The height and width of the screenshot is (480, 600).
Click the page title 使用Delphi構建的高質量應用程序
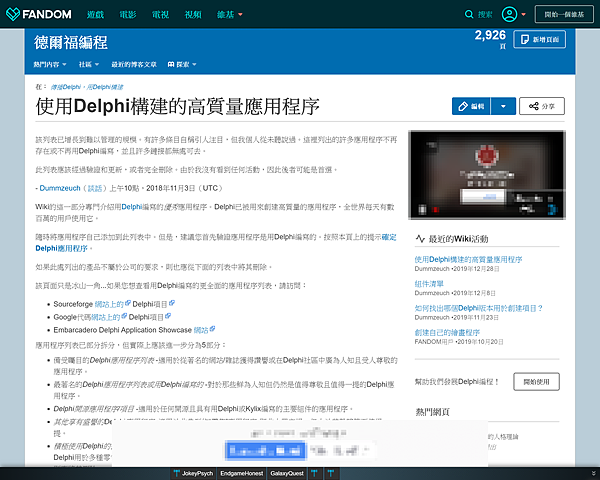click(178, 106)
